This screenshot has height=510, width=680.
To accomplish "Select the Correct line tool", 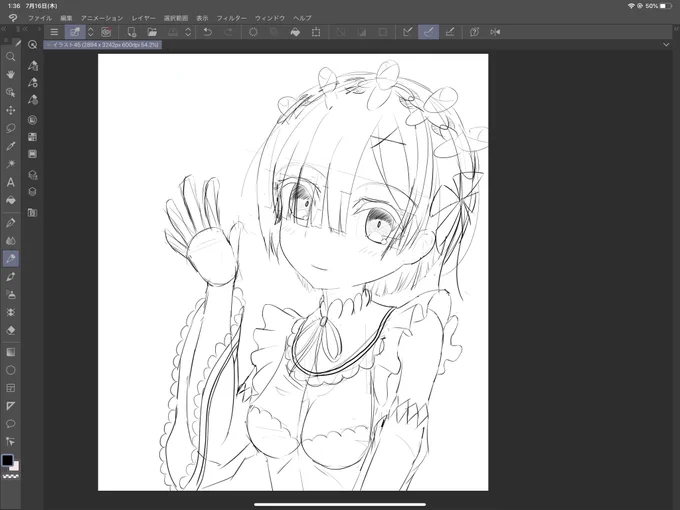I will (x=11, y=441).
